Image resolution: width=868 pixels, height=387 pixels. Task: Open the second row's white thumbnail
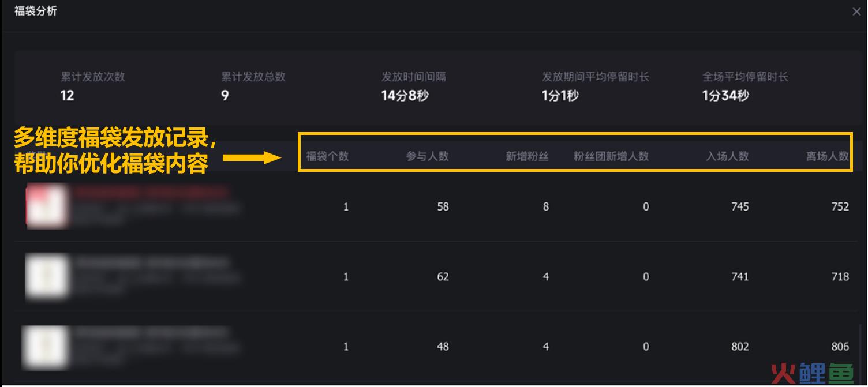[x=47, y=276]
